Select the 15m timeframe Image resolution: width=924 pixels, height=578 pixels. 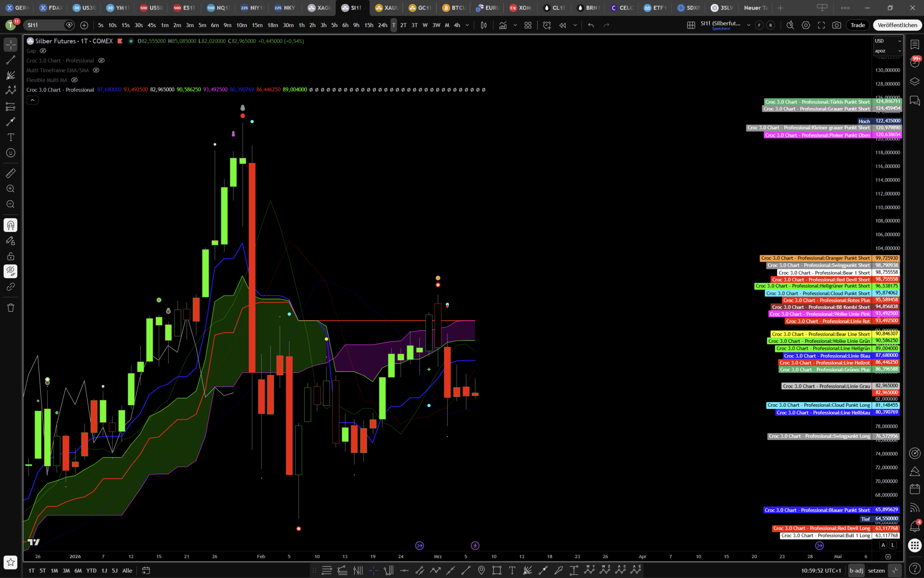(257, 25)
